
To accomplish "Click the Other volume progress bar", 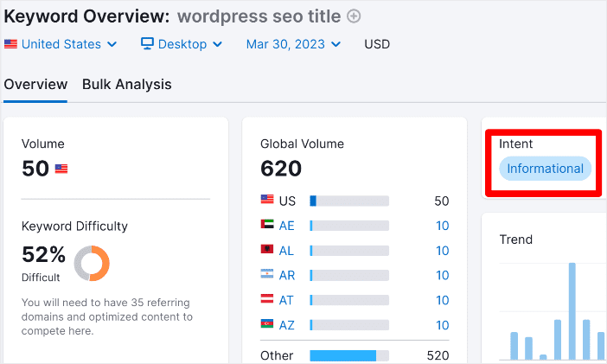I will click(x=349, y=355).
